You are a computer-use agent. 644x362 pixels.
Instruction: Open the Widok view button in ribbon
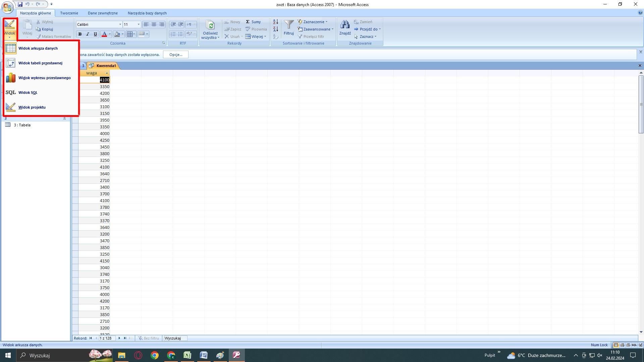[x=10, y=28]
